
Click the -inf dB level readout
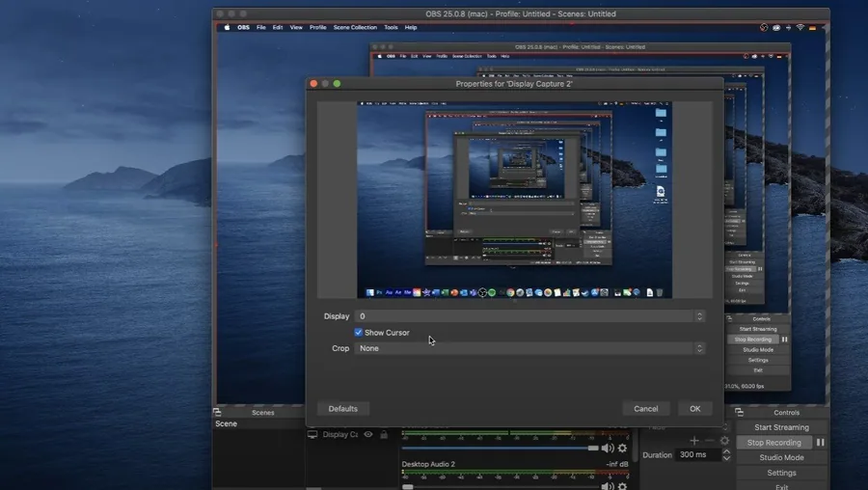tap(616, 464)
